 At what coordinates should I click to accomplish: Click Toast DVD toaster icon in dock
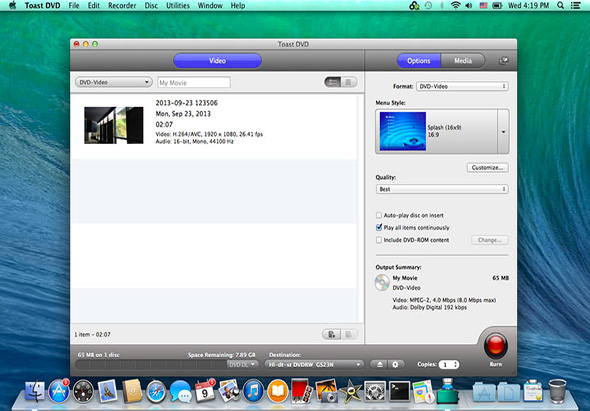448,391
